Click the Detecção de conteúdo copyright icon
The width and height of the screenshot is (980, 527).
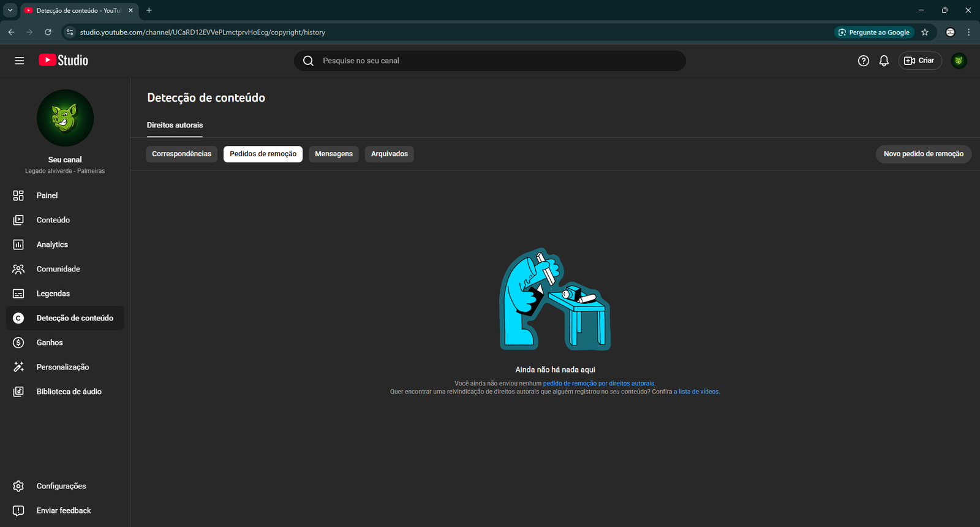[18, 318]
